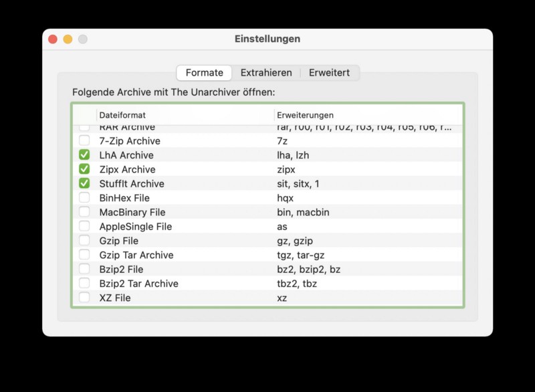This screenshot has width=535, height=392.
Task: Select the MacBinary File format name
Action: (x=132, y=212)
